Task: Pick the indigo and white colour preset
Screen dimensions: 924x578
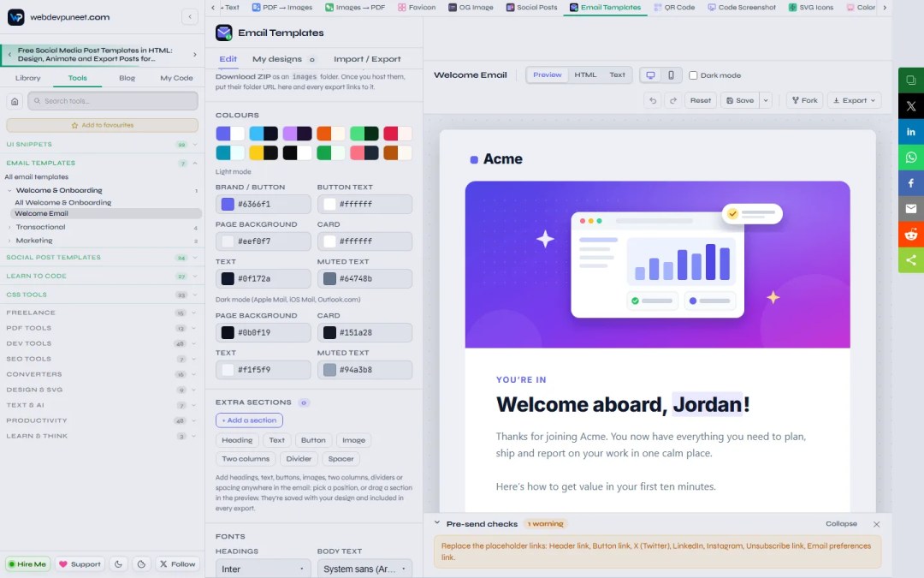Action: point(230,134)
